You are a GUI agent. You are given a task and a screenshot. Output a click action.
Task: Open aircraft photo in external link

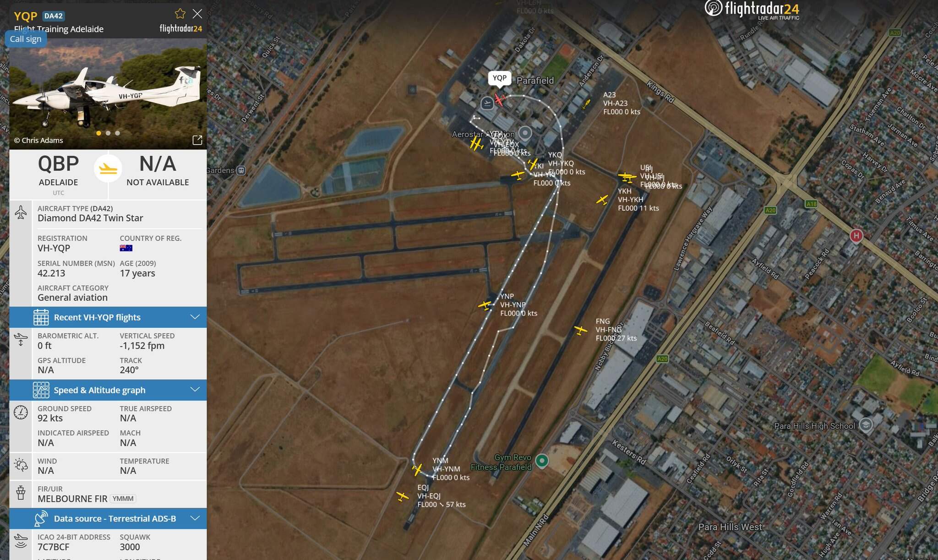coord(197,140)
